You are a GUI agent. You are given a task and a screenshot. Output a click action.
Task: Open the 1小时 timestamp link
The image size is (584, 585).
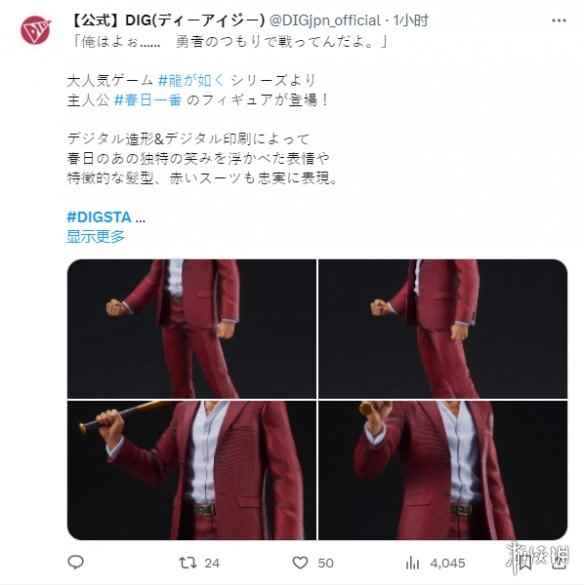click(x=410, y=21)
